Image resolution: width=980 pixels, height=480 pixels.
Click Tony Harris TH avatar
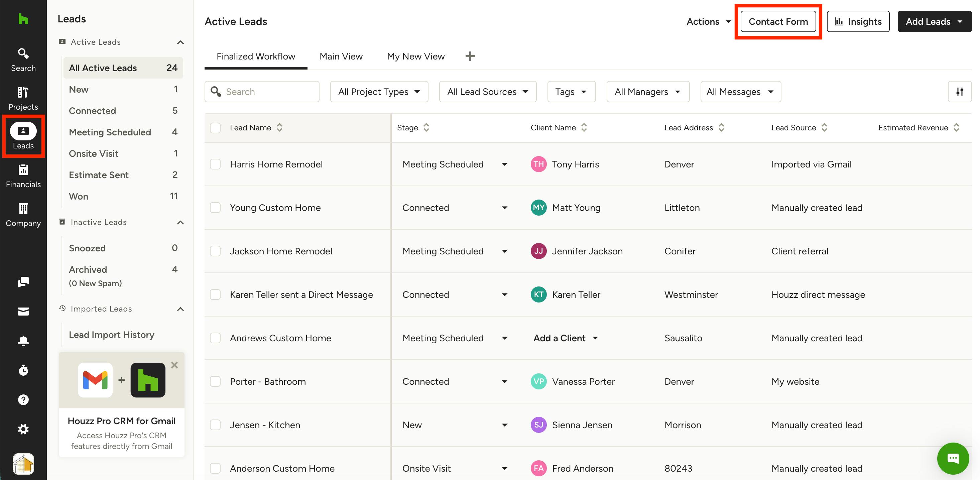(538, 164)
